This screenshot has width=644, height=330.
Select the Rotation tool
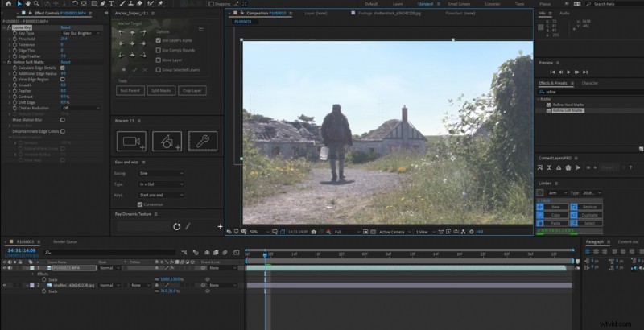[x=75, y=4]
